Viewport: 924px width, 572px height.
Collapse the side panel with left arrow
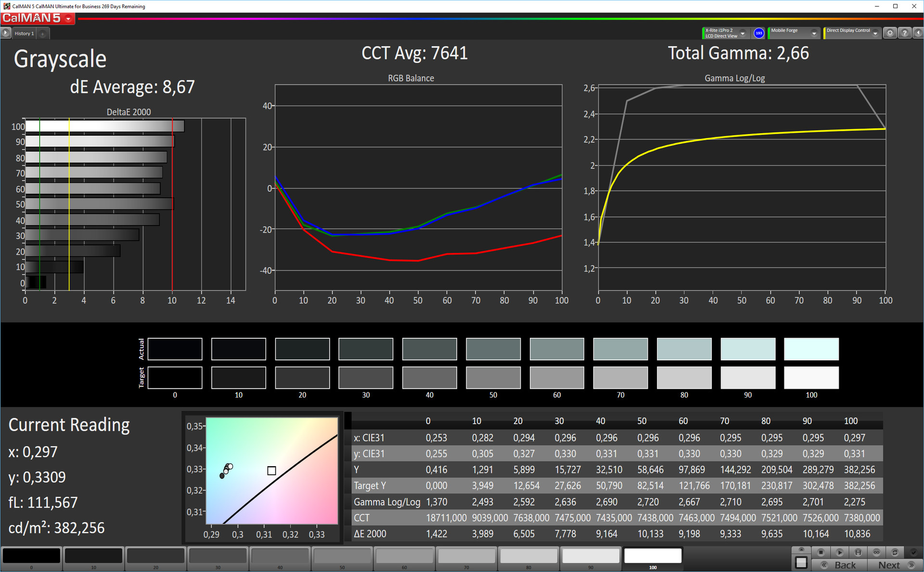[x=918, y=33]
